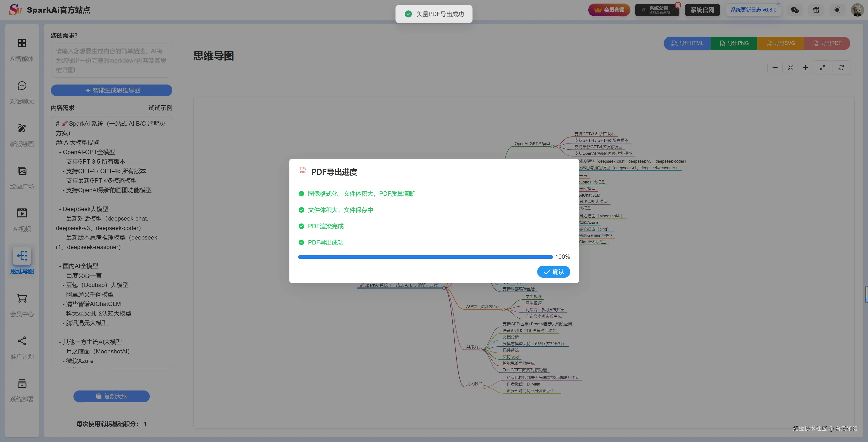Open the 试试示例 examples link
The image size is (868, 442).
[160, 108]
